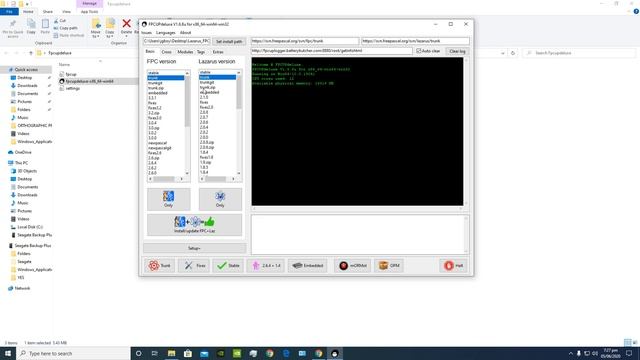Click Explorer search Fpcupdeluxe box
This screenshot has width=640, height=360.
click(579, 53)
